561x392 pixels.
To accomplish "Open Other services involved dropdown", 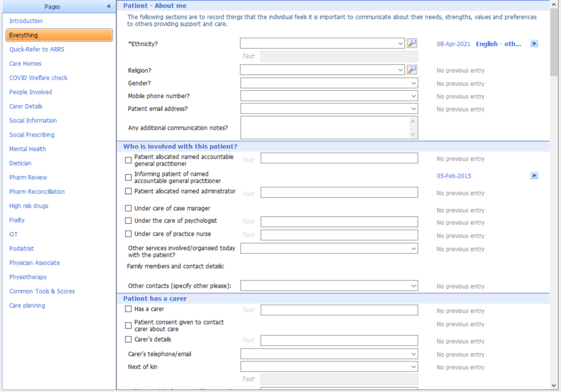I will point(329,249).
